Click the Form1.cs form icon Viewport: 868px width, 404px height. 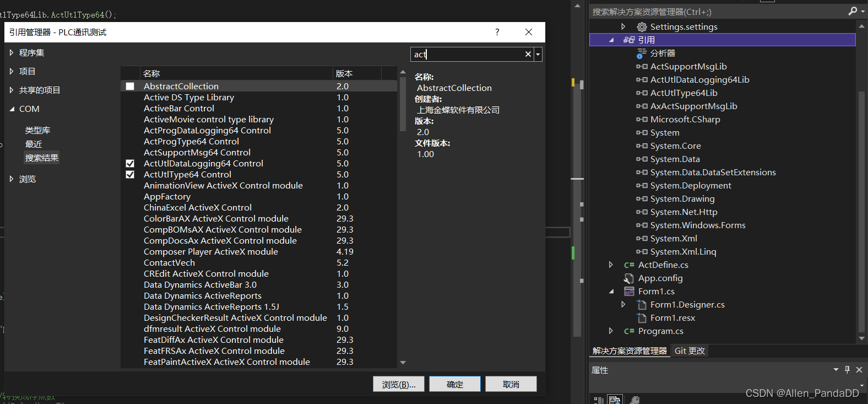click(629, 292)
